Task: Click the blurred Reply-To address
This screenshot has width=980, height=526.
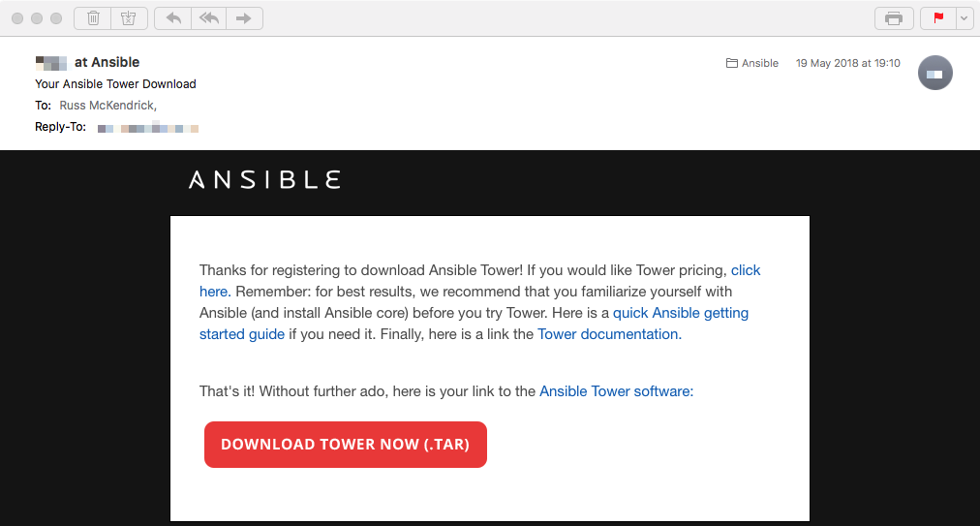Action: click(148, 128)
